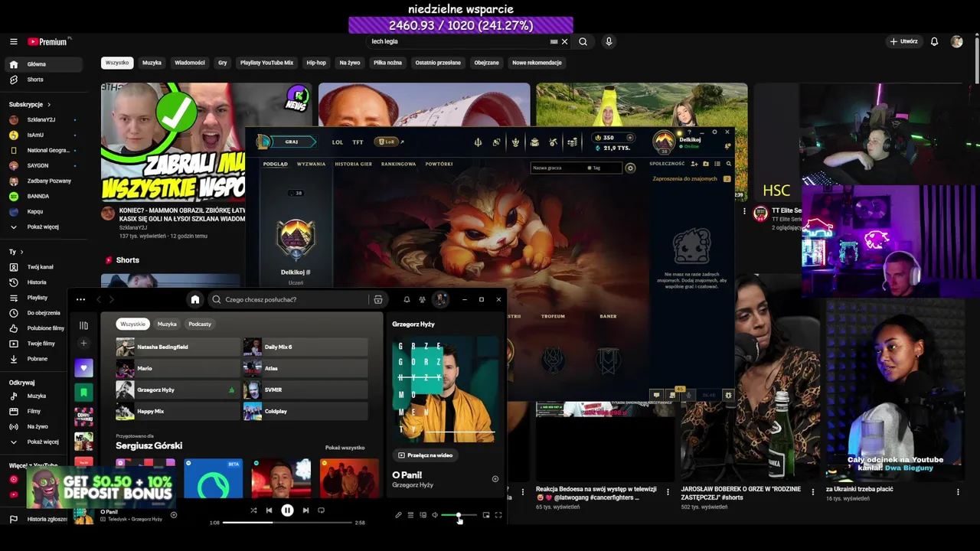
Task: Open the Wyzwania tab in League profile
Action: tap(311, 164)
